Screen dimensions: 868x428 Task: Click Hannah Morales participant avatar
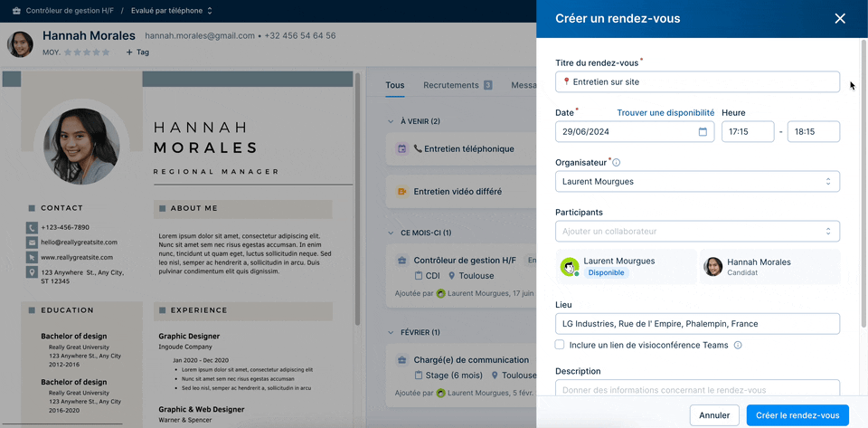pos(713,267)
